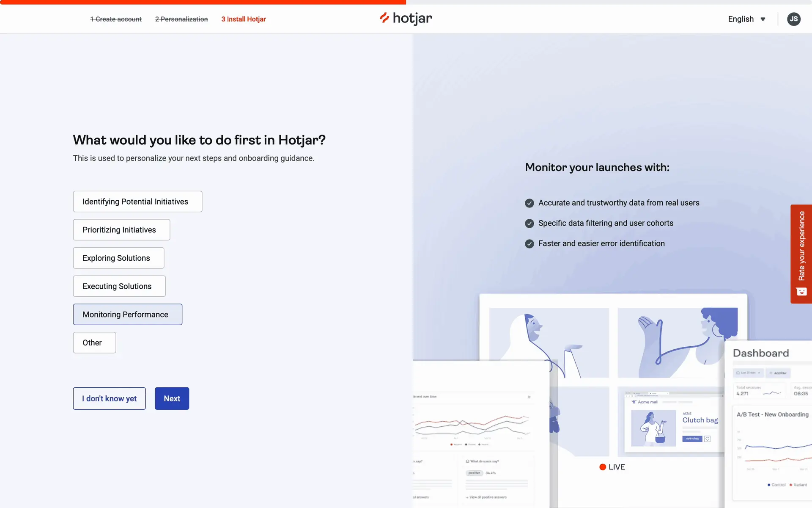This screenshot has height=508, width=812.
Task: Open the Rate your experience side tab
Action: pos(801,254)
